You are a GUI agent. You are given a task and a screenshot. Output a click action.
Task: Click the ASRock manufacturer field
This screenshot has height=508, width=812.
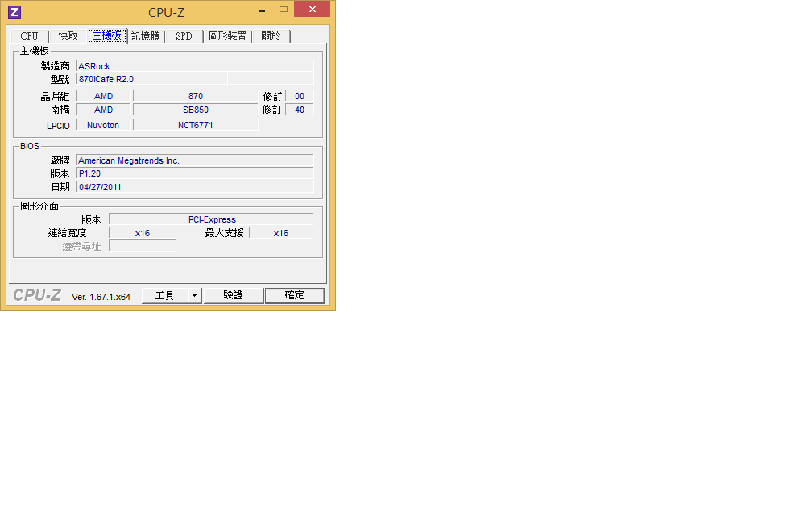pyautogui.click(x=195, y=66)
